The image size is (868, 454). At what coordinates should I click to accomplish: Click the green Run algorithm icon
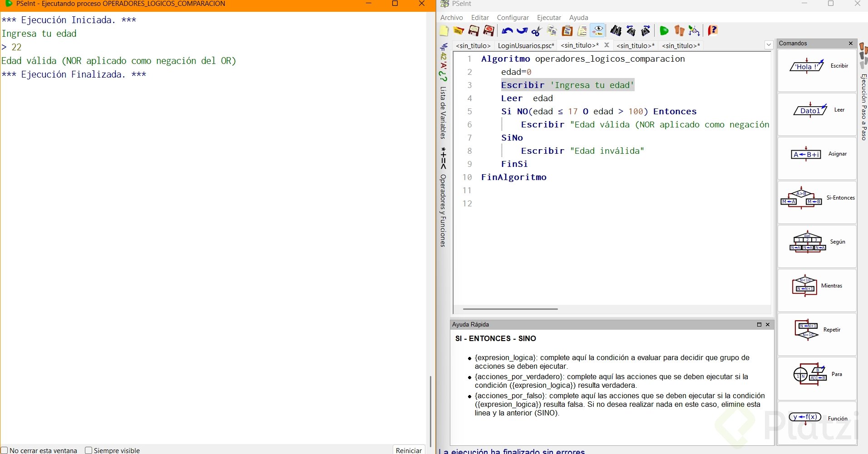[664, 31]
